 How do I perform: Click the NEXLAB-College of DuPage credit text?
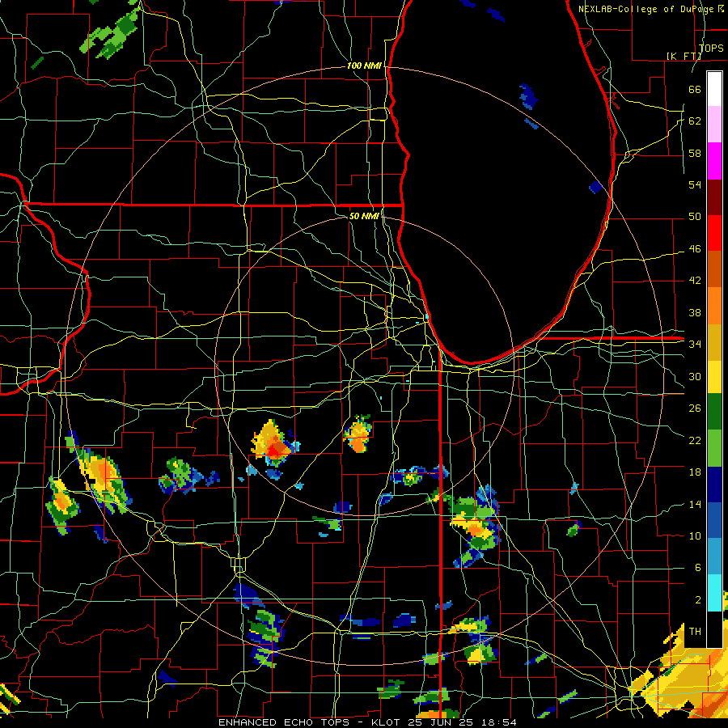pos(651,9)
